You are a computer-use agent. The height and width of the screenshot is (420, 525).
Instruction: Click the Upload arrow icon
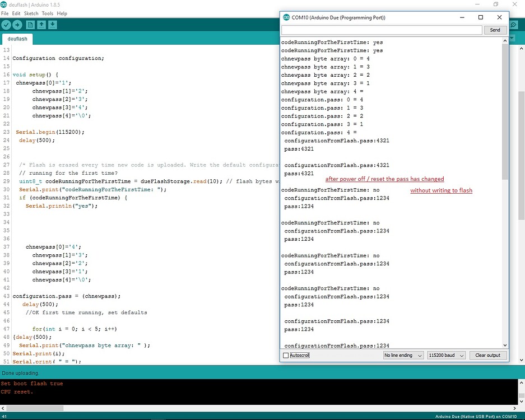(x=17, y=25)
